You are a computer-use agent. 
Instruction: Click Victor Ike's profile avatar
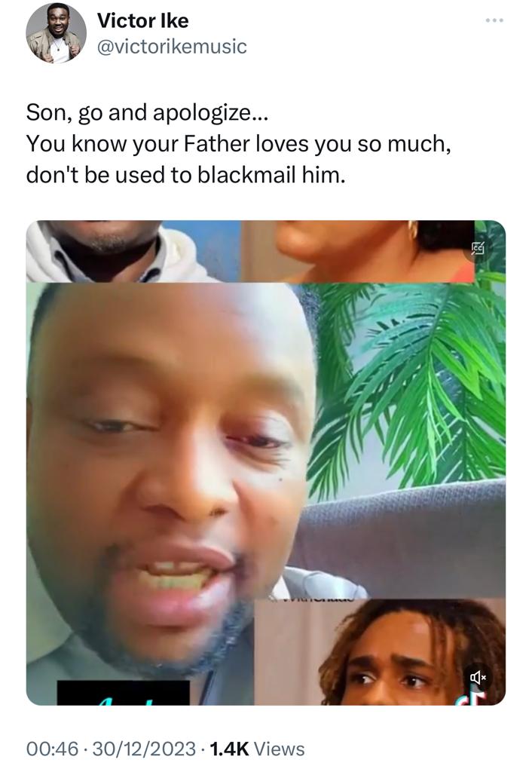pyautogui.click(x=56, y=32)
